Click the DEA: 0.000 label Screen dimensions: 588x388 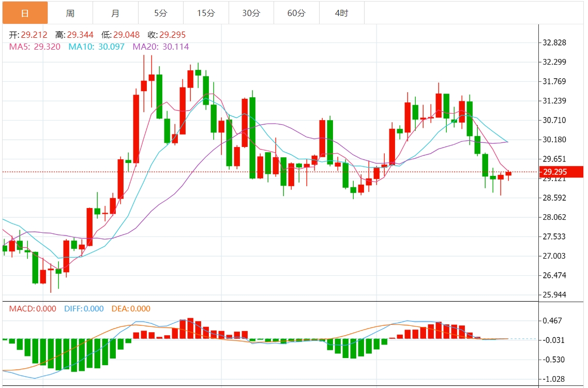tap(131, 309)
